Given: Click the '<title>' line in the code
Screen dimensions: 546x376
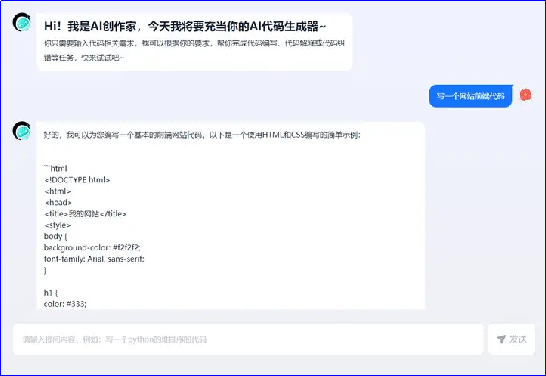Looking at the screenshot, I should click(x=85, y=213).
